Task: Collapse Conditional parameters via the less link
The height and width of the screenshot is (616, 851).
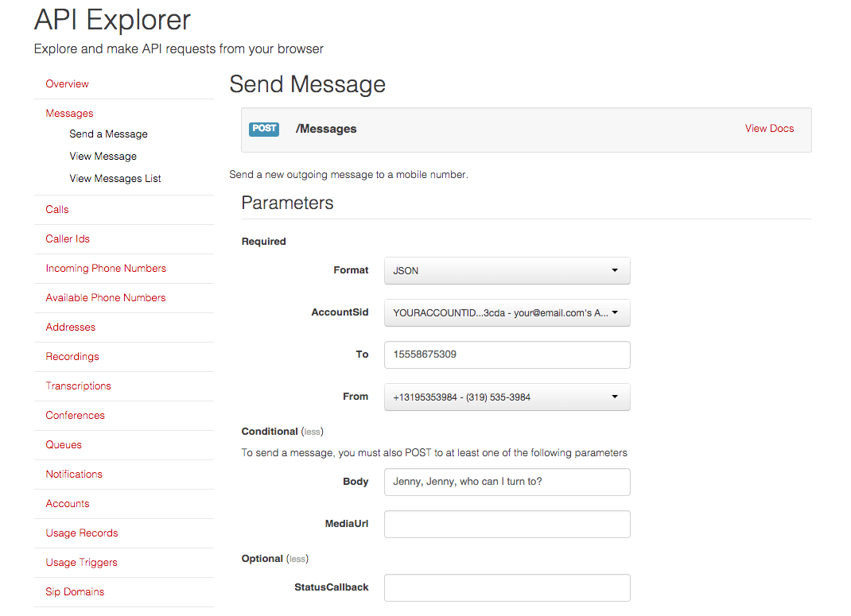Action: click(x=312, y=432)
